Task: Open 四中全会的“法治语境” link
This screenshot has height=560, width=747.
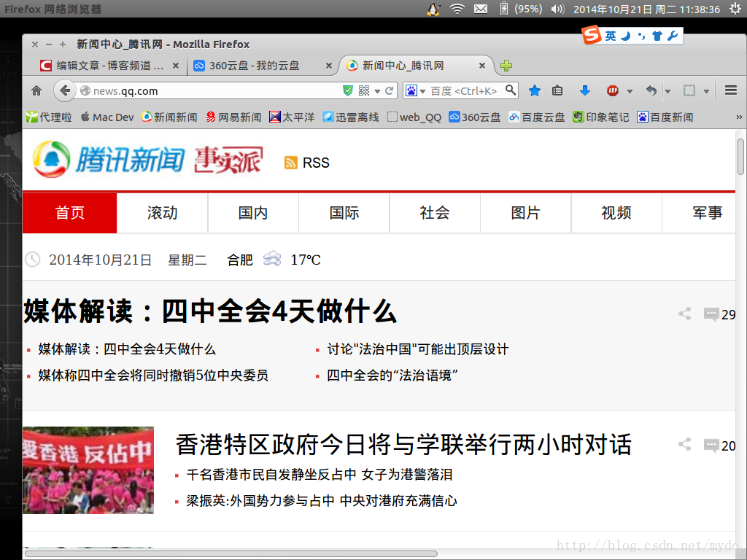Action: [x=392, y=376]
